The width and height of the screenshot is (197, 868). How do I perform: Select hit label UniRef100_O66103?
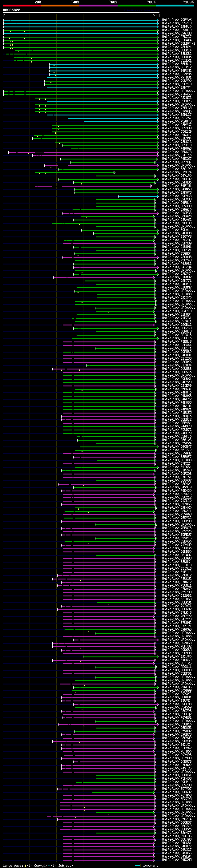176,440
